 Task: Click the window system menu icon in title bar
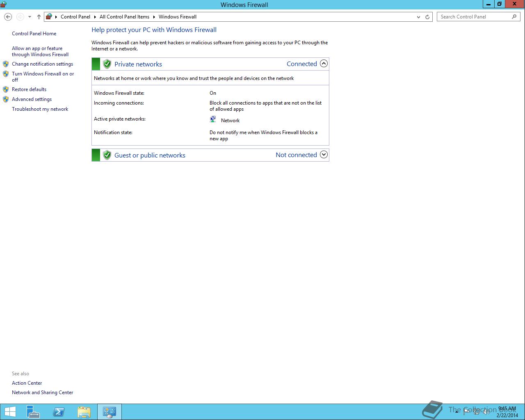(4, 4)
